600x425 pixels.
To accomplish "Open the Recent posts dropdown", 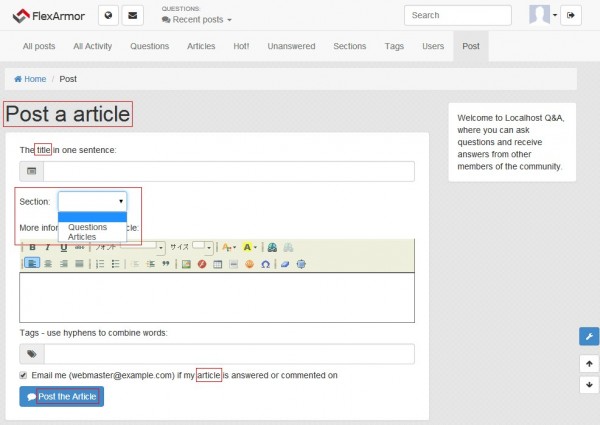I will point(197,20).
